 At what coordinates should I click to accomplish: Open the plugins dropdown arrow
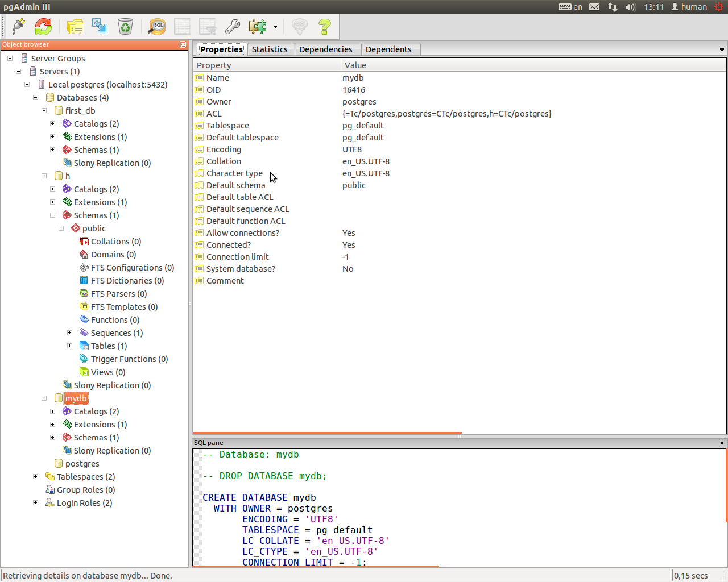(x=275, y=27)
